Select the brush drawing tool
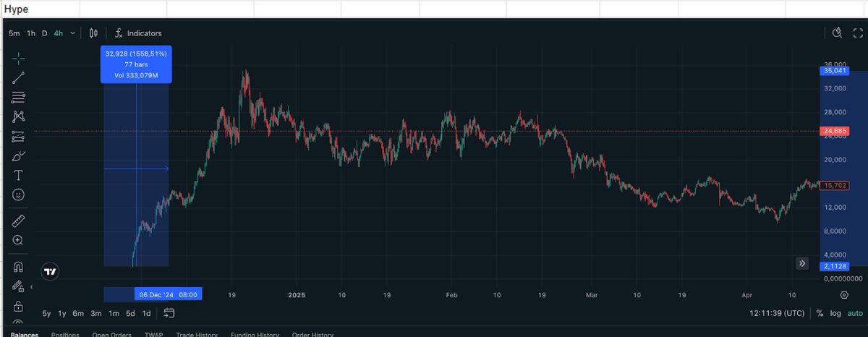This screenshot has height=337, width=868. pos(18,155)
